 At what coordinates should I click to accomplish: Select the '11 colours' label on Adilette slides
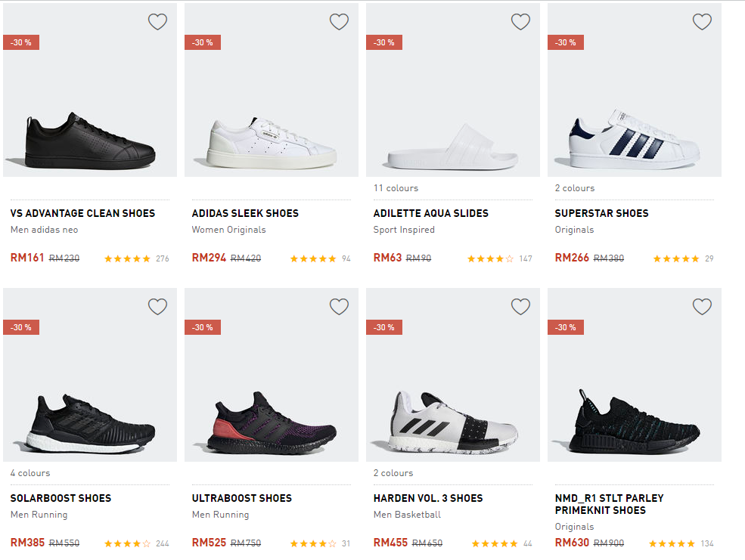(396, 188)
